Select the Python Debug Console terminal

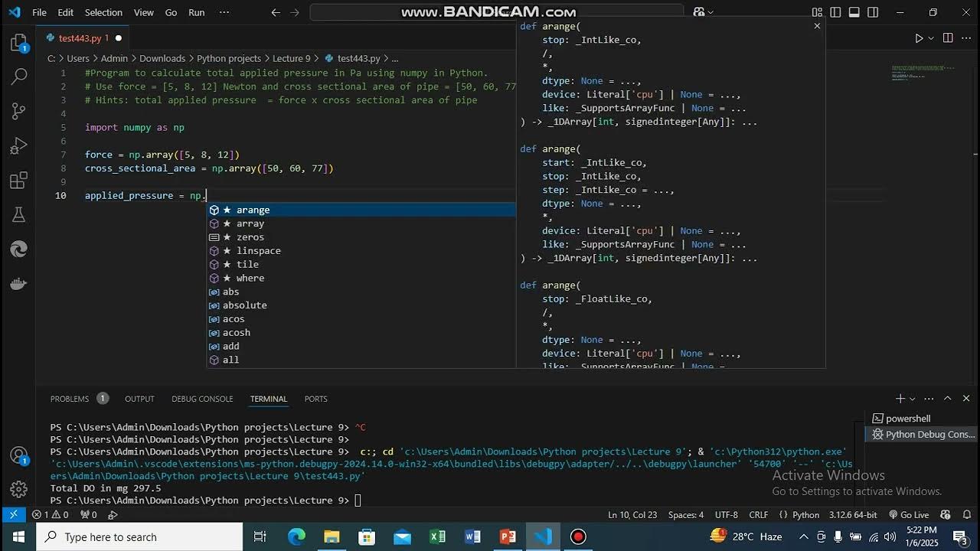coord(921,434)
